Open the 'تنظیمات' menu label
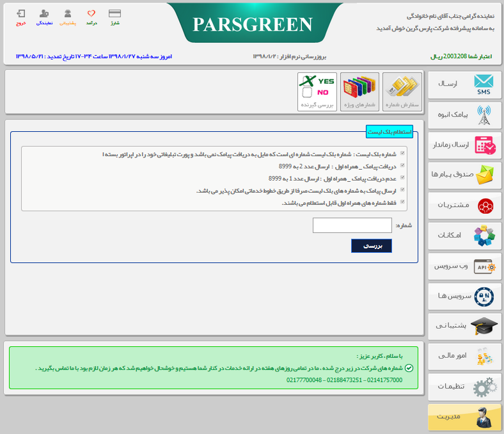This screenshot has height=434, width=504. coord(451,386)
